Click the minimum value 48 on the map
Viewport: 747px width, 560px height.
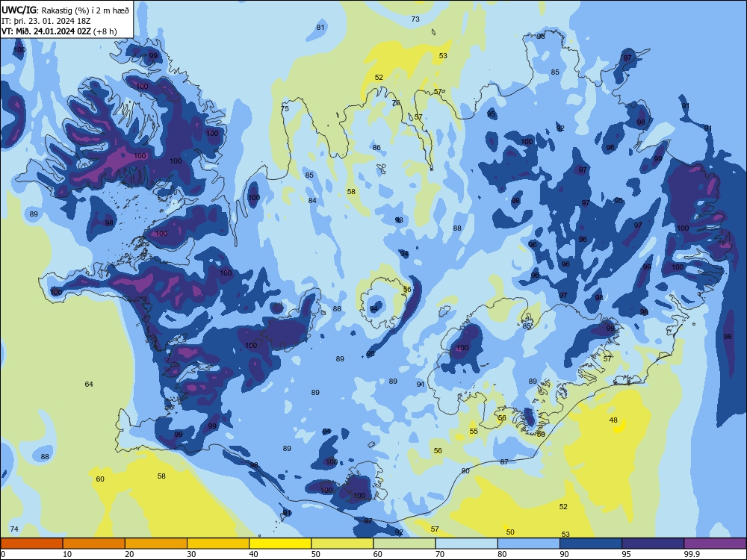613,420
